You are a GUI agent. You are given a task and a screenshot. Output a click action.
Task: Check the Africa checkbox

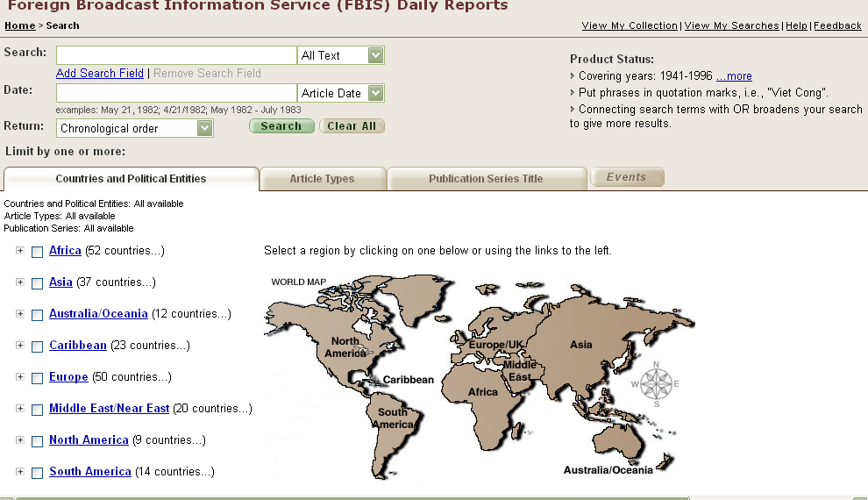37,252
